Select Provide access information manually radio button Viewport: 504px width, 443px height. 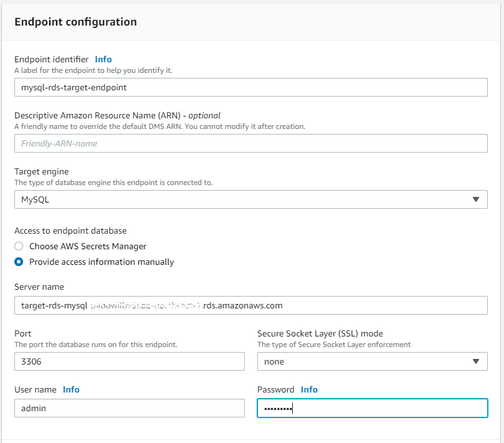(19, 262)
